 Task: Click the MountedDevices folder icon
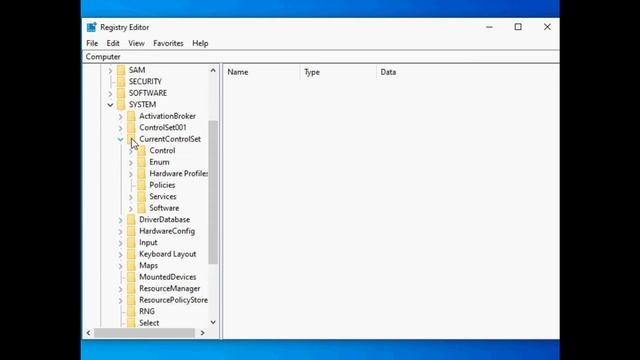tap(131, 277)
